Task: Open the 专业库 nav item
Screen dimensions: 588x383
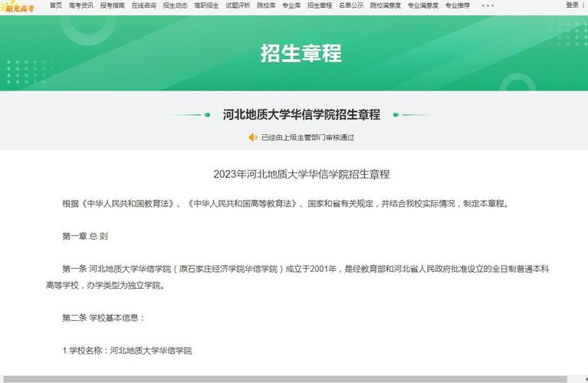Action: point(291,5)
